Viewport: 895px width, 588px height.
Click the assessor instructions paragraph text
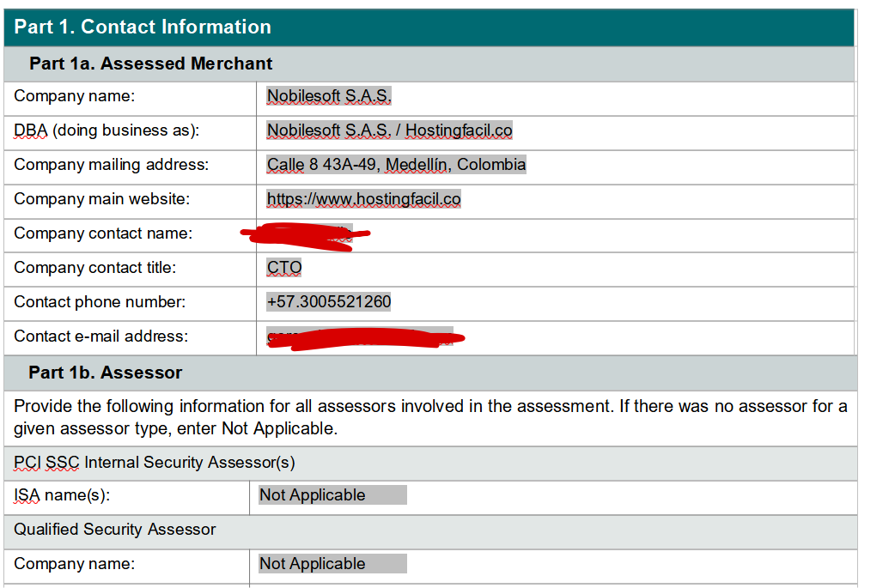(x=429, y=416)
